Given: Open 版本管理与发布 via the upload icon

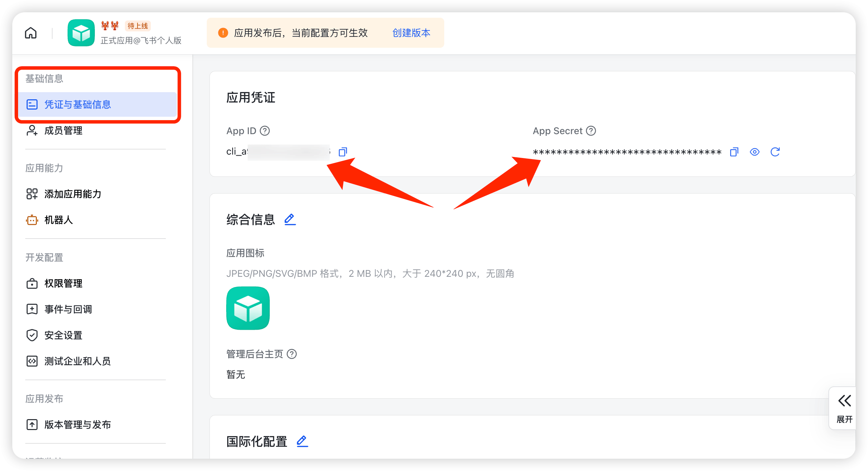Looking at the screenshot, I should tap(32, 425).
